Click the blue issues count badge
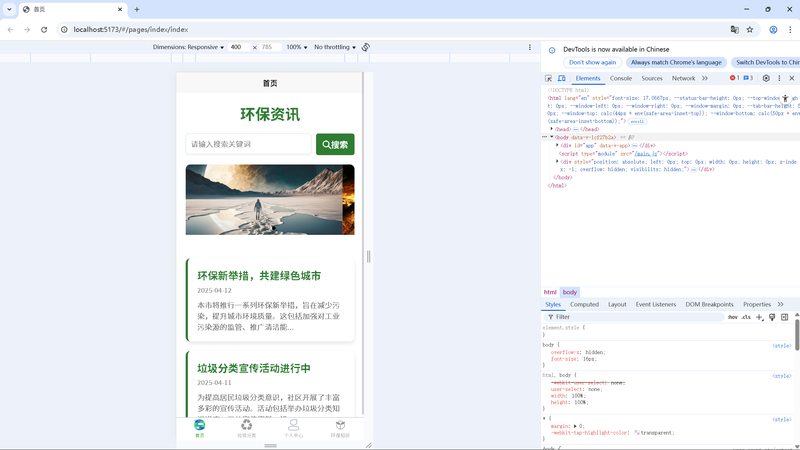The image size is (800, 450). 748,78
